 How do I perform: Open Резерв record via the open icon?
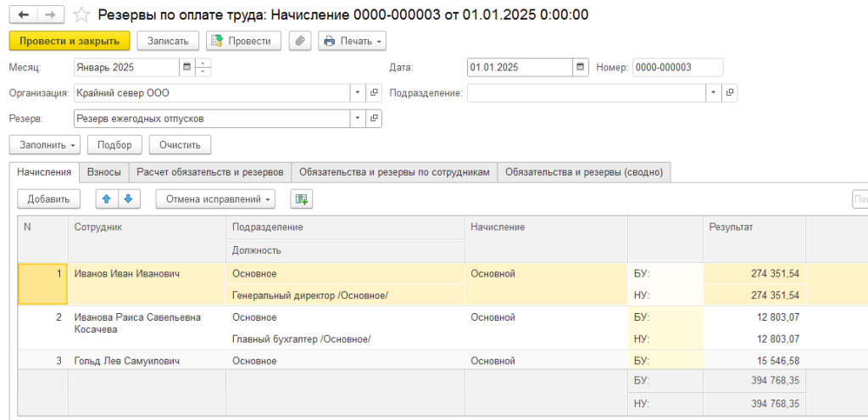pos(374,118)
